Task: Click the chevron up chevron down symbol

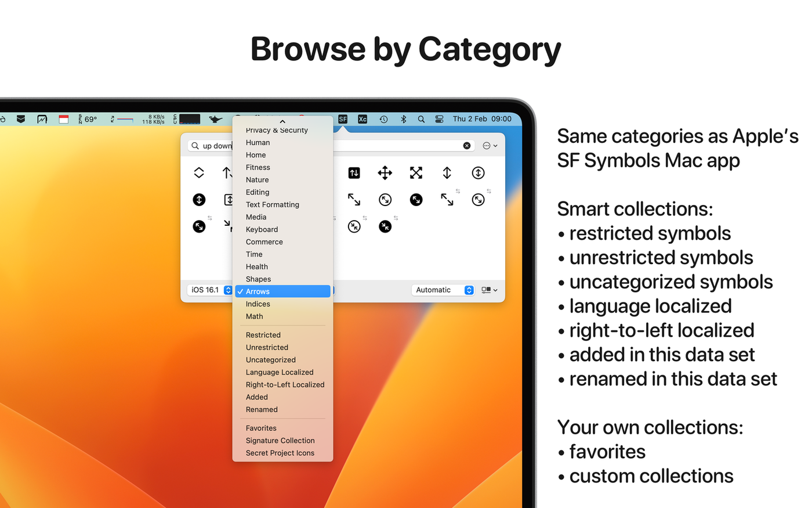Action: 199,172
